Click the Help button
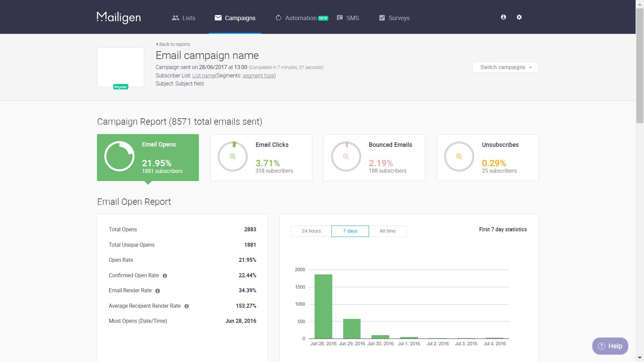Image resolution: width=644 pixels, height=362 pixels. [x=610, y=346]
